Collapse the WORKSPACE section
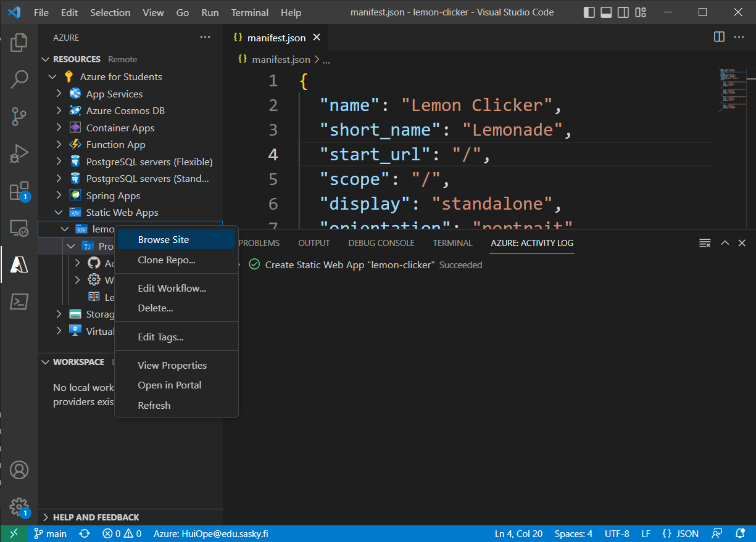 [x=45, y=362]
